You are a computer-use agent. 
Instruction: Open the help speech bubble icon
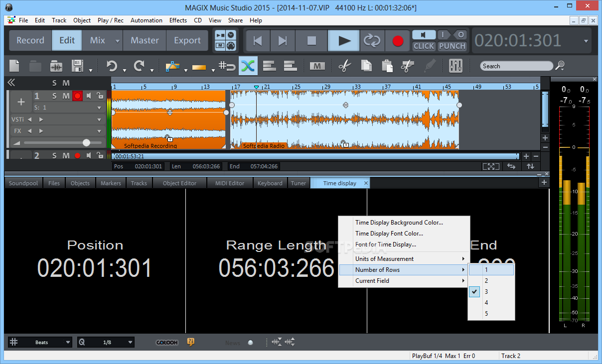click(190, 342)
